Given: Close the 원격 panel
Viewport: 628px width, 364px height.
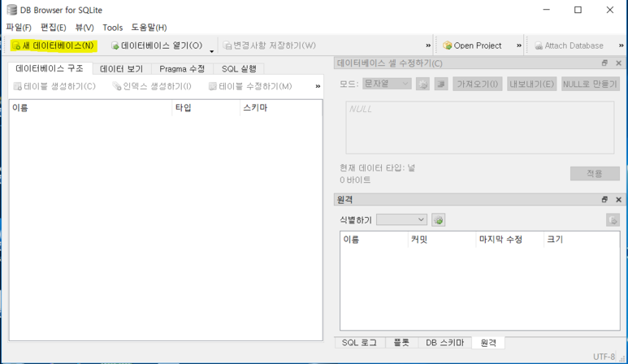Looking at the screenshot, I should click(x=619, y=199).
